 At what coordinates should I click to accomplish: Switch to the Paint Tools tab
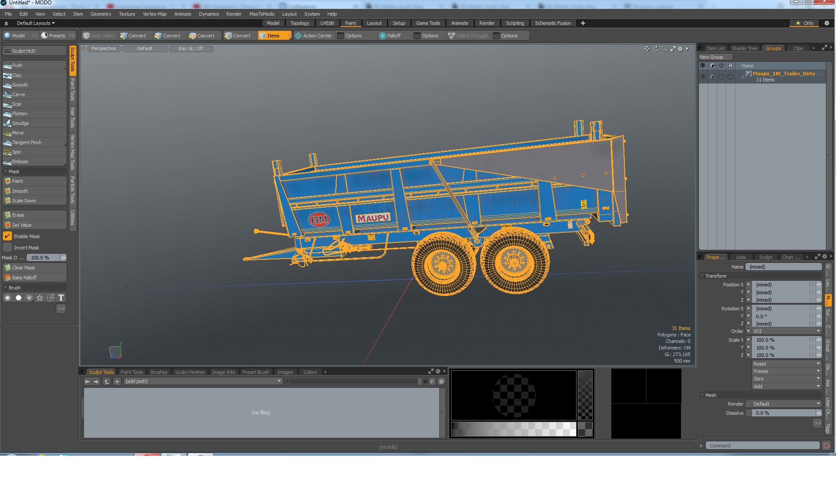click(131, 372)
